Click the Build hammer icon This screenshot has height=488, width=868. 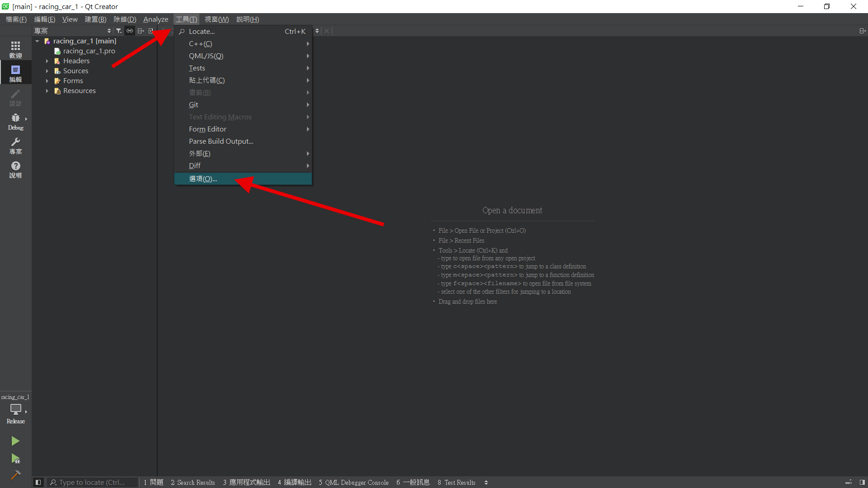tap(15, 475)
